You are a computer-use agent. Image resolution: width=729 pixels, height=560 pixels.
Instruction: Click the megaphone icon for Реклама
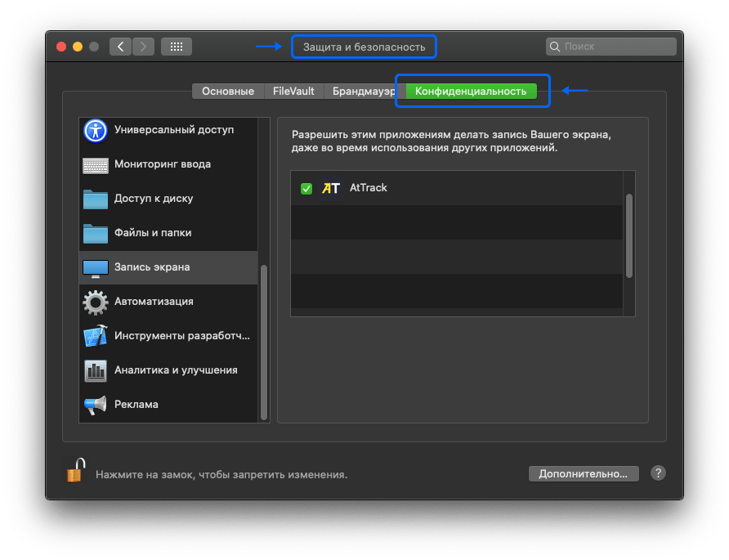(96, 405)
